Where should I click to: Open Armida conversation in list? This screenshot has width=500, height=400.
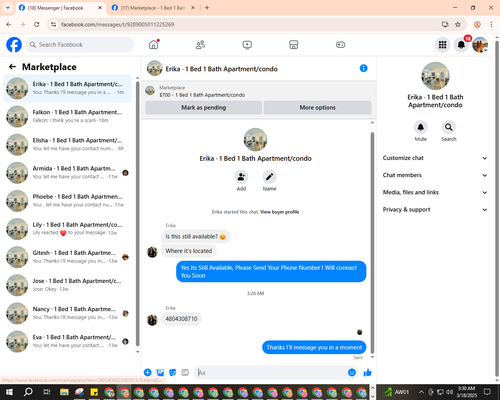(x=67, y=173)
